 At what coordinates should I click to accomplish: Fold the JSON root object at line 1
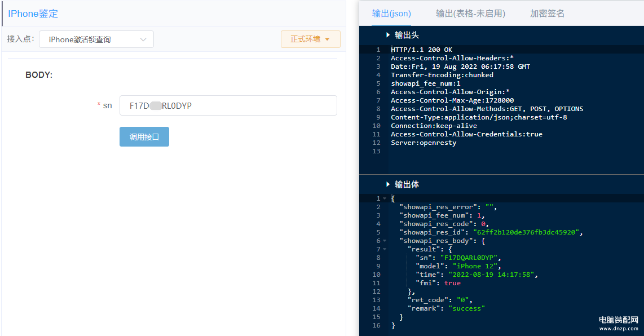tap(385, 198)
